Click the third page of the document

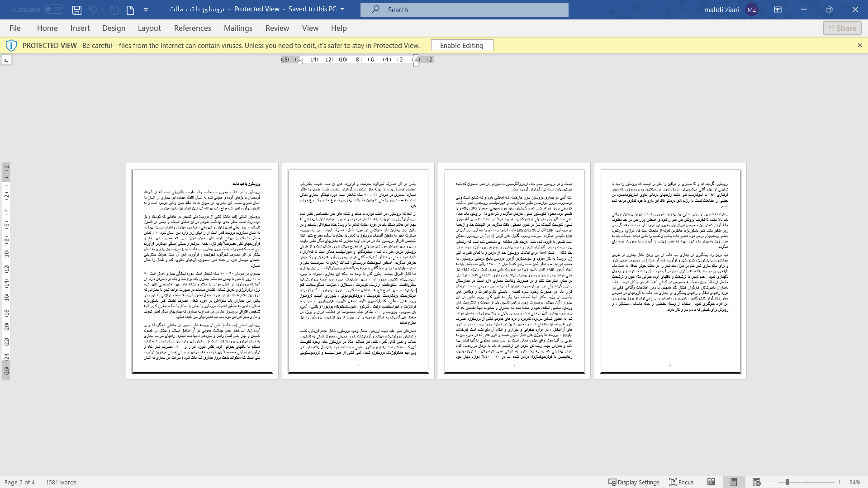pyautogui.click(x=514, y=271)
